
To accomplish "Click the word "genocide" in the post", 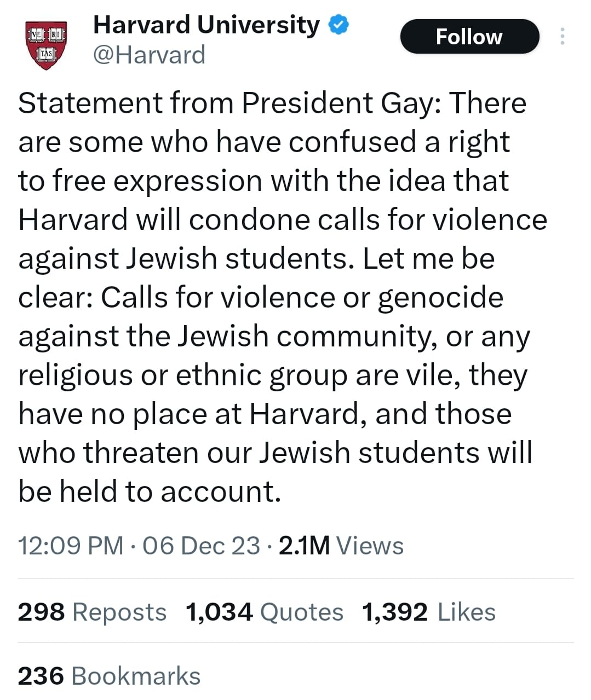I will [x=440, y=297].
